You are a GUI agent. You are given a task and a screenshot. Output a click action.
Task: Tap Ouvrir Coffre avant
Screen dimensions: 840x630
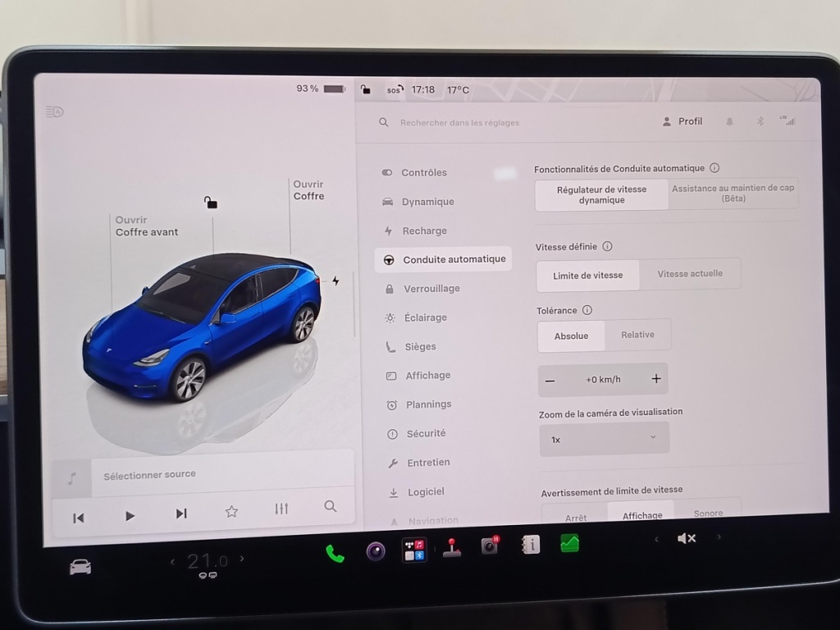(x=146, y=226)
